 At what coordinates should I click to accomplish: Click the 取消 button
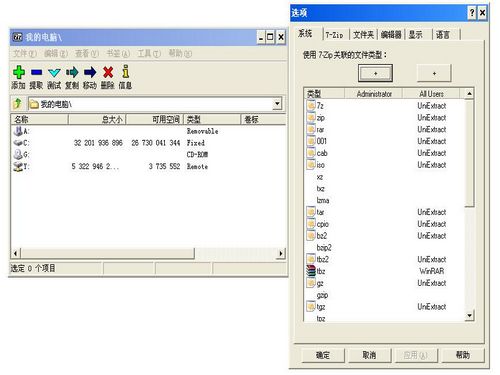click(x=369, y=355)
